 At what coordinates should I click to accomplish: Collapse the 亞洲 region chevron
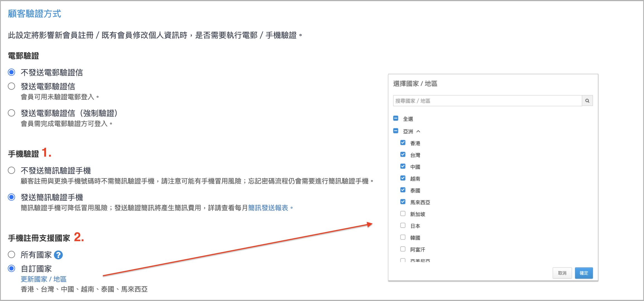pyautogui.click(x=418, y=132)
